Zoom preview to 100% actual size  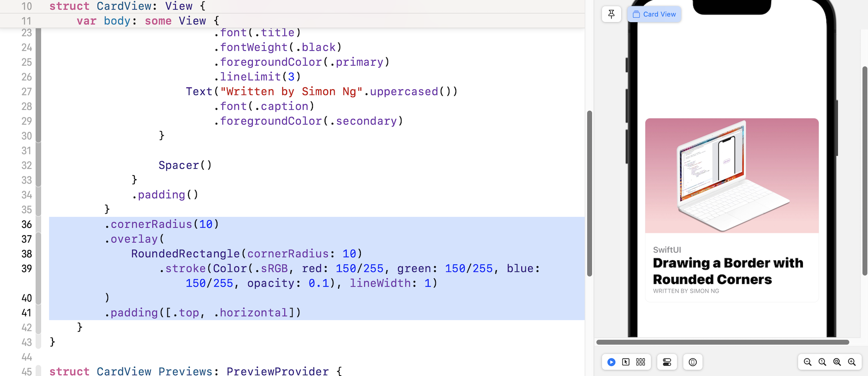(822, 362)
